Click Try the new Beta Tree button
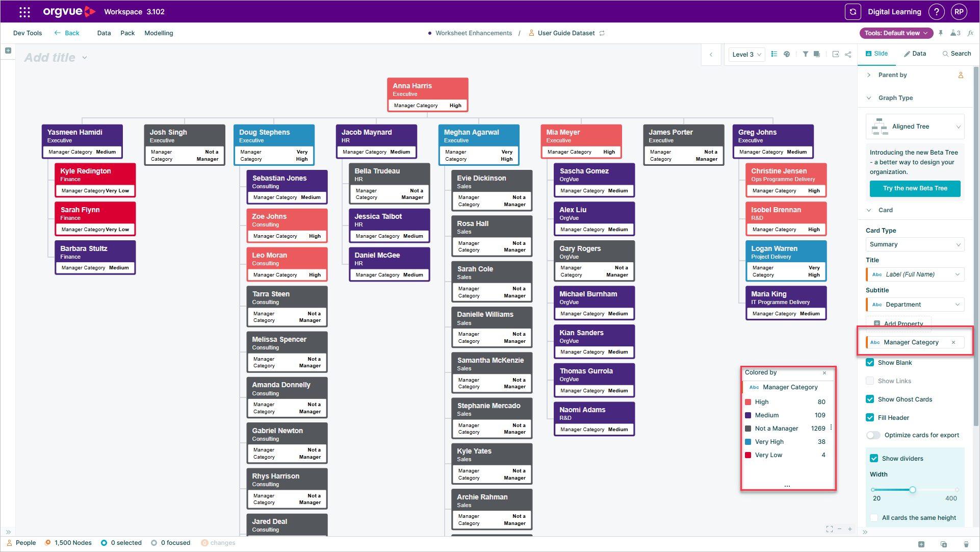This screenshot has width=980, height=552. pos(915,188)
